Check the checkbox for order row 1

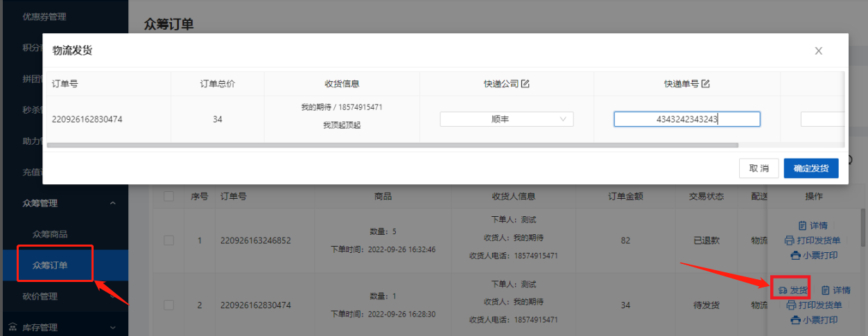(x=169, y=240)
